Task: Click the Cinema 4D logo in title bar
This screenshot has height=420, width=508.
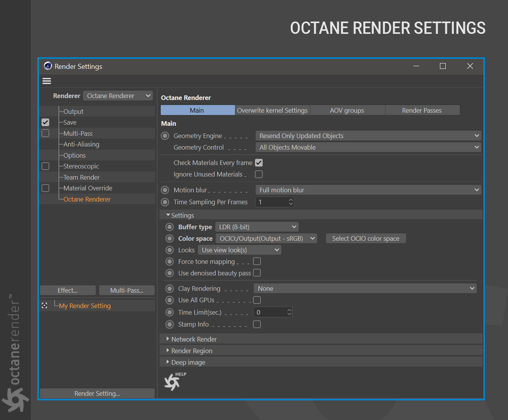Action: (48, 66)
